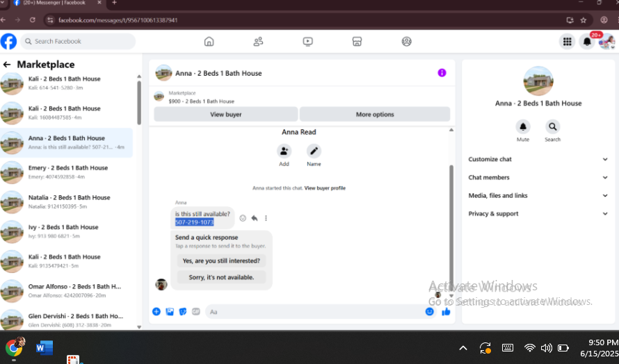Open conversation information purple icon
The image size is (619, 364).
pos(442,73)
